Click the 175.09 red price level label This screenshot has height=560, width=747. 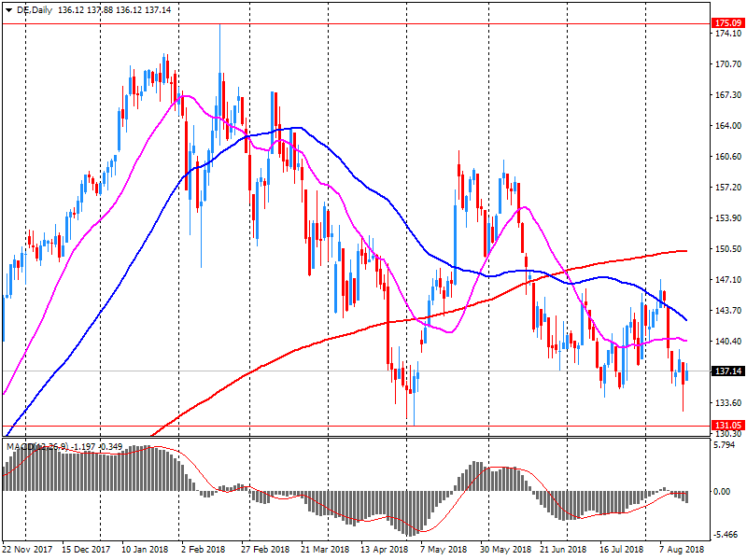727,22
